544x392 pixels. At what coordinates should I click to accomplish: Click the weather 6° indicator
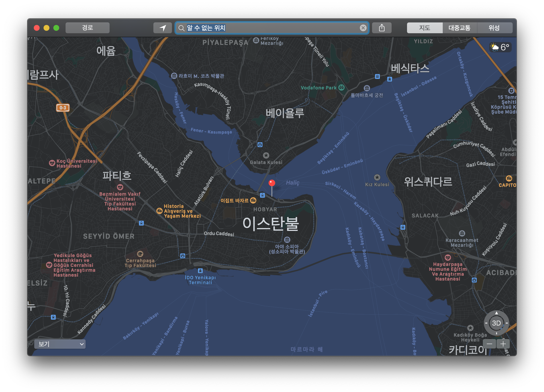coord(500,47)
